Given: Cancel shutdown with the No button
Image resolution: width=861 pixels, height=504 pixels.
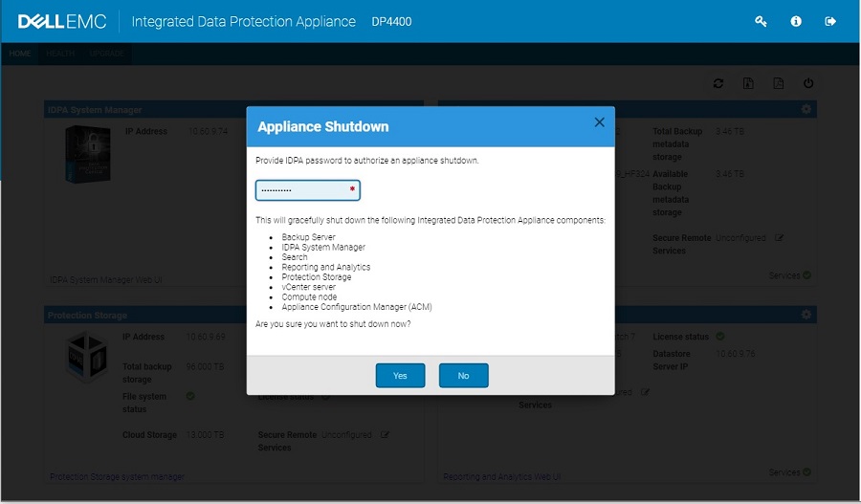Looking at the screenshot, I should 463,376.
